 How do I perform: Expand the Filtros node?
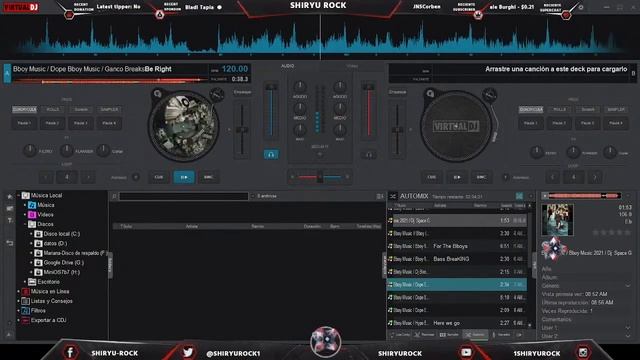(x=18, y=311)
